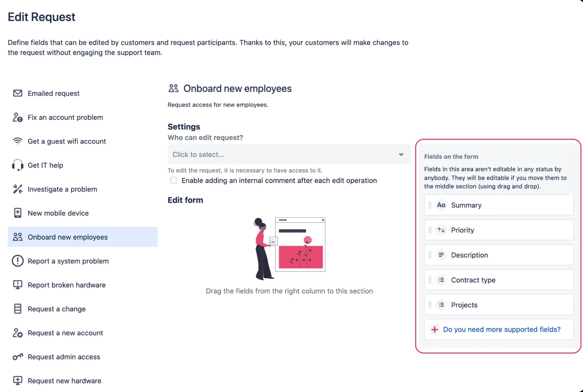Click the envelope icon for Emailed request
The height and width of the screenshot is (392, 583).
click(17, 93)
